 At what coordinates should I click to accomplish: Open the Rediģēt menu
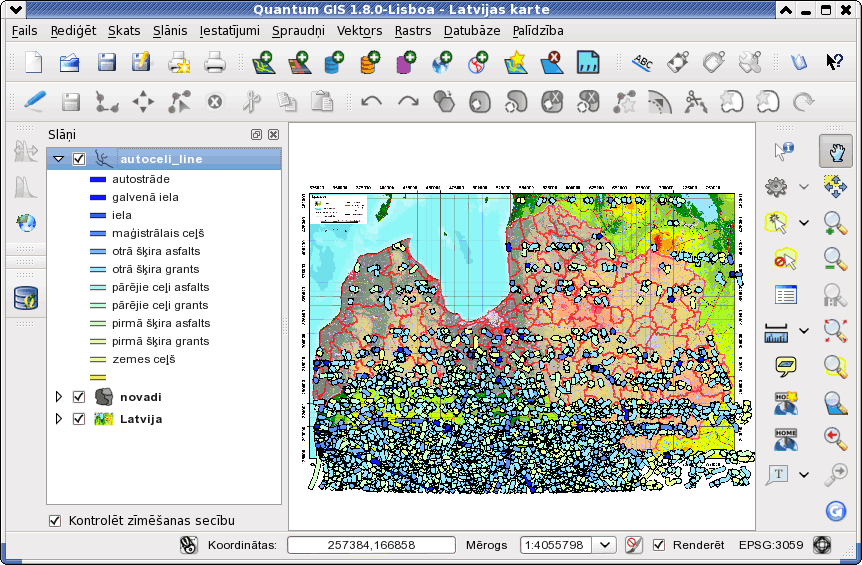click(73, 31)
